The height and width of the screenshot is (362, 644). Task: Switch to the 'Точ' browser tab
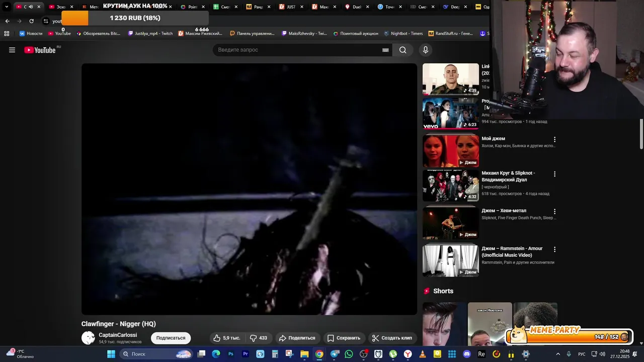389,7
